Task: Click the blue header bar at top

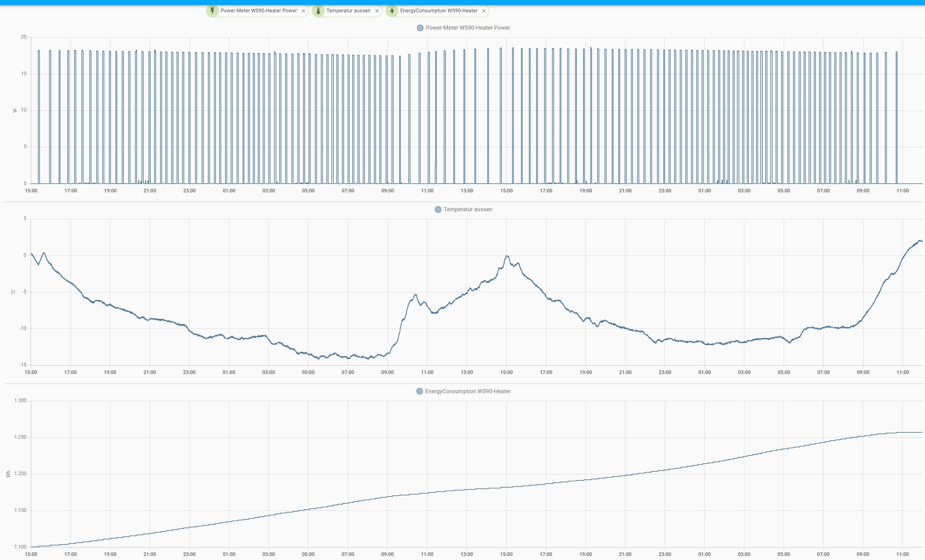Action: tap(463, 2)
